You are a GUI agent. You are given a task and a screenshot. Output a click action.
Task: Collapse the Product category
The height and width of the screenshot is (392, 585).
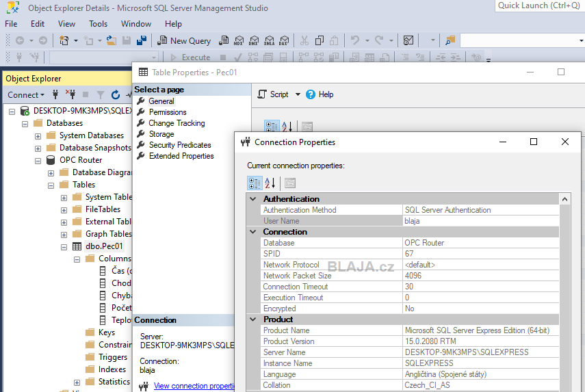point(253,319)
